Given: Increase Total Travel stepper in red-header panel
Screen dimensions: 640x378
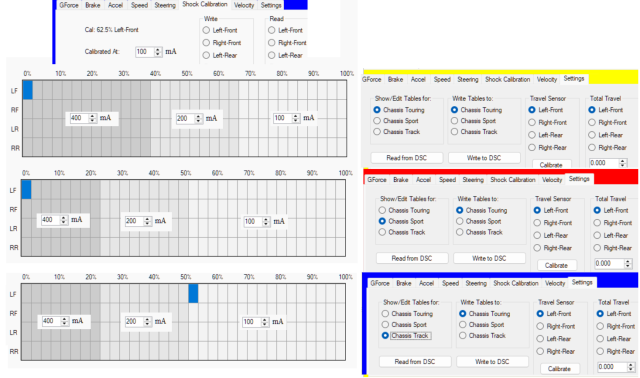Looking at the screenshot, I should (x=628, y=262).
